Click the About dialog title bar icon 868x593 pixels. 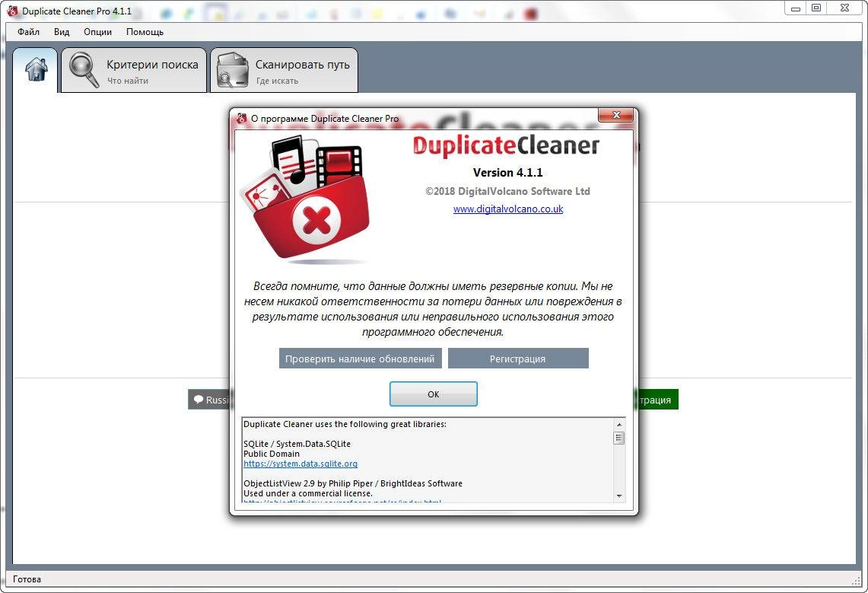(241, 118)
